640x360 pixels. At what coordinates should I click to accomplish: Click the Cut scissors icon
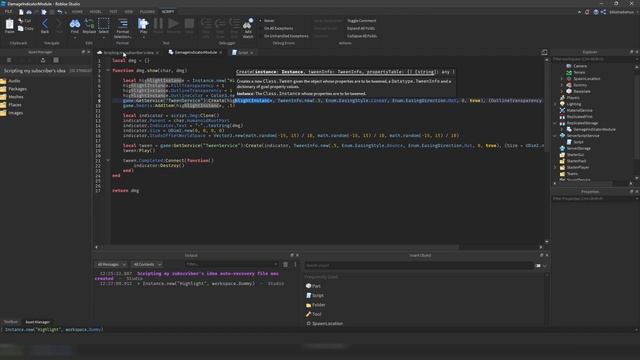(21, 20)
